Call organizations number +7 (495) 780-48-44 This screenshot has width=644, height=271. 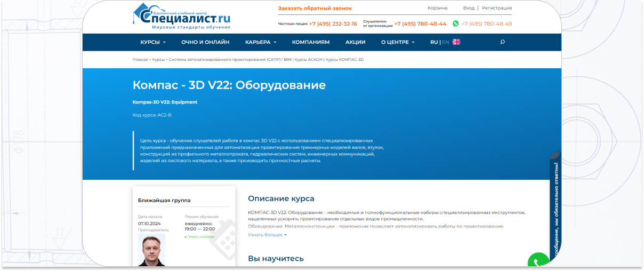click(420, 23)
